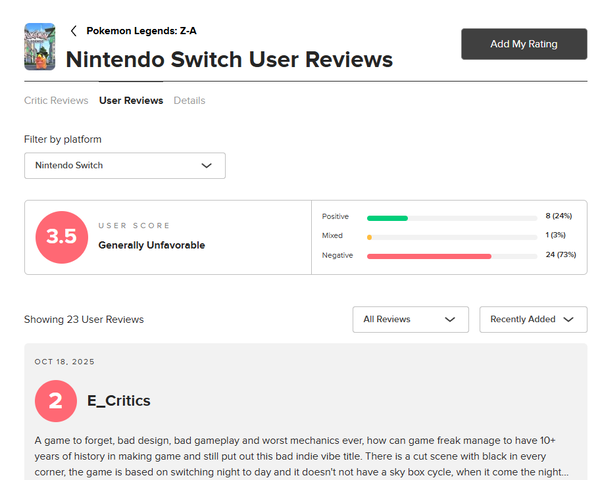Expand the Nintendo Switch platform filter dropdown
Screen dimensions: 600x480
coord(125,165)
